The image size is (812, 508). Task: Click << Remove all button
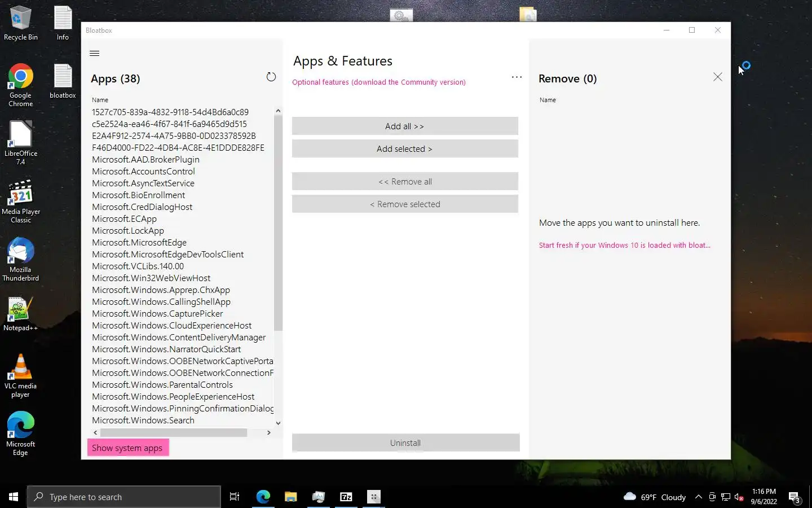[405, 181]
